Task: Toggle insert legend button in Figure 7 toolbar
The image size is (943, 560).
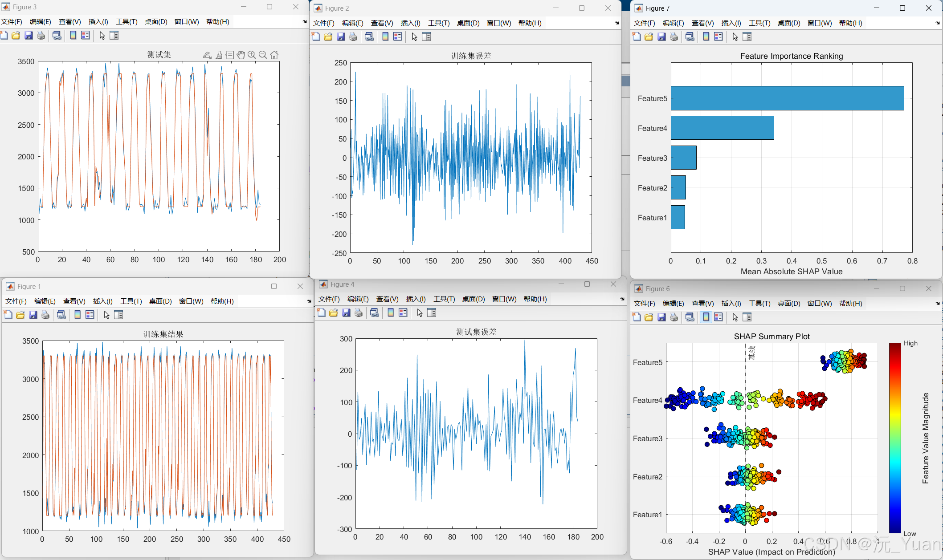Action: tap(718, 37)
